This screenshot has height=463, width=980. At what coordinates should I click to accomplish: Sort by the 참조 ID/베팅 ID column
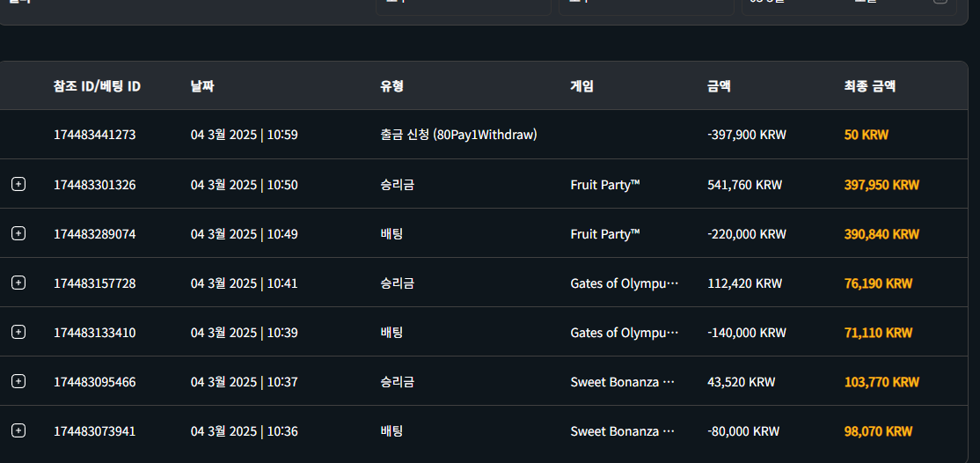tap(97, 86)
